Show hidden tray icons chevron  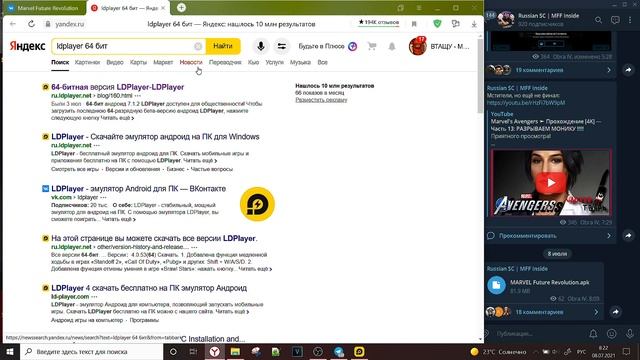pos(536,351)
